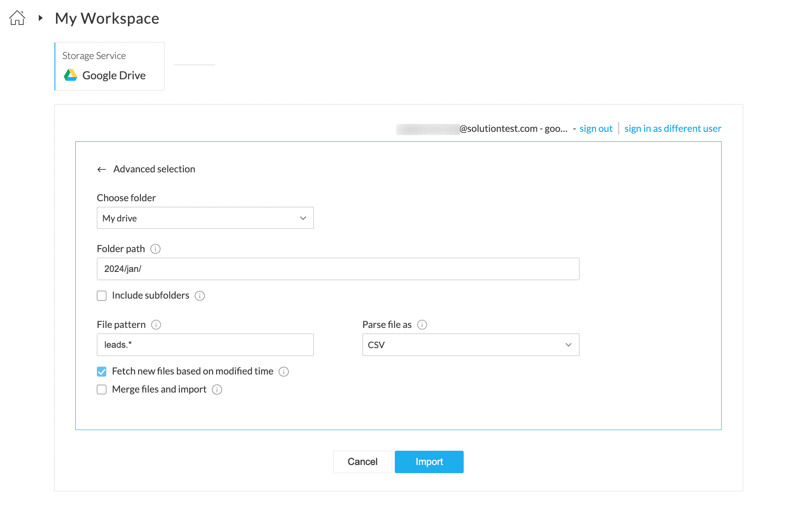This screenshot has width=812, height=524.
Task: Click the File pattern info icon
Action: (156, 325)
